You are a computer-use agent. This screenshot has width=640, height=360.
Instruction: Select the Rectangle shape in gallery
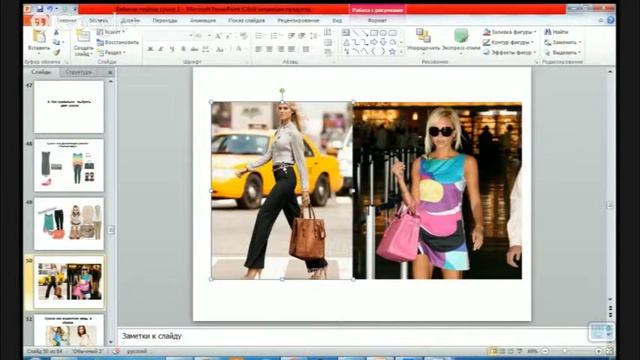(374, 33)
